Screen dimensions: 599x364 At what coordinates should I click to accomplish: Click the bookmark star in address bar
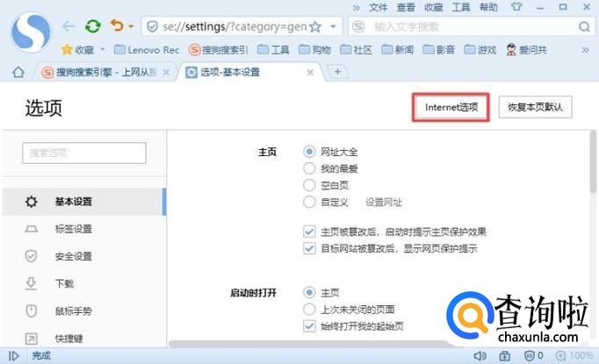point(315,27)
